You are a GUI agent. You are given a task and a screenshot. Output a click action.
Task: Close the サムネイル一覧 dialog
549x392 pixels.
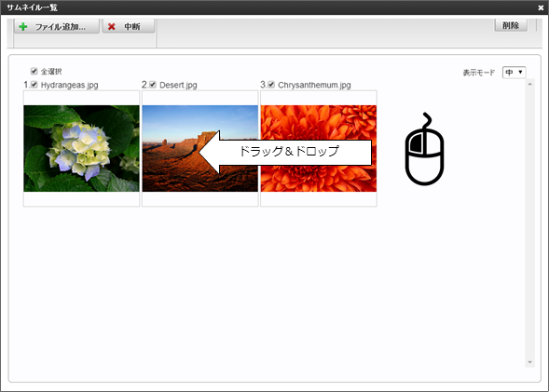[x=541, y=7]
